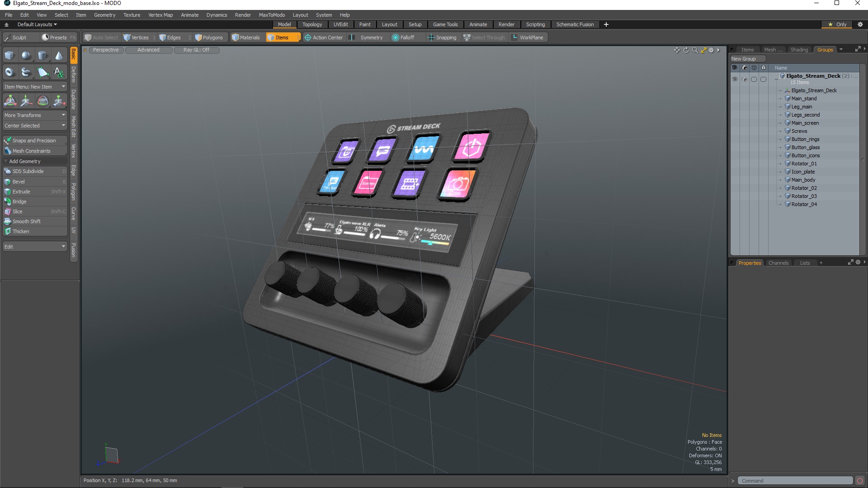
Task: Click the Perspective viewport view button
Action: point(106,50)
